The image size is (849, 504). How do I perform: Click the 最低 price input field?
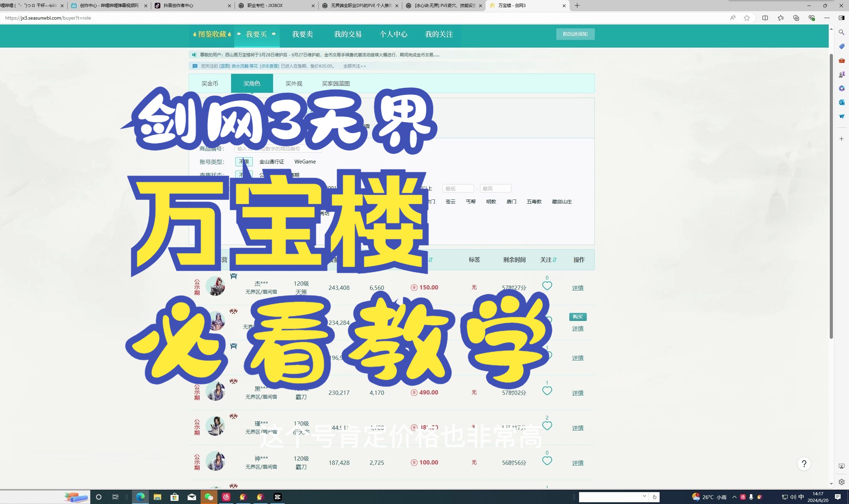(x=458, y=188)
